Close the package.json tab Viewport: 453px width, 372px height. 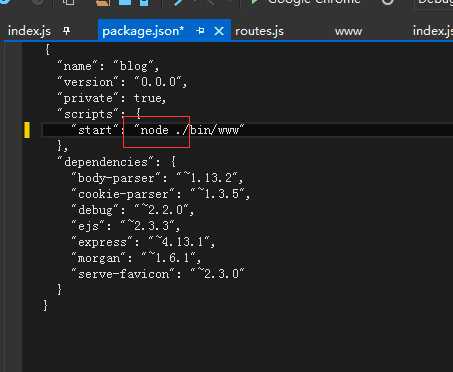(219, 31)
